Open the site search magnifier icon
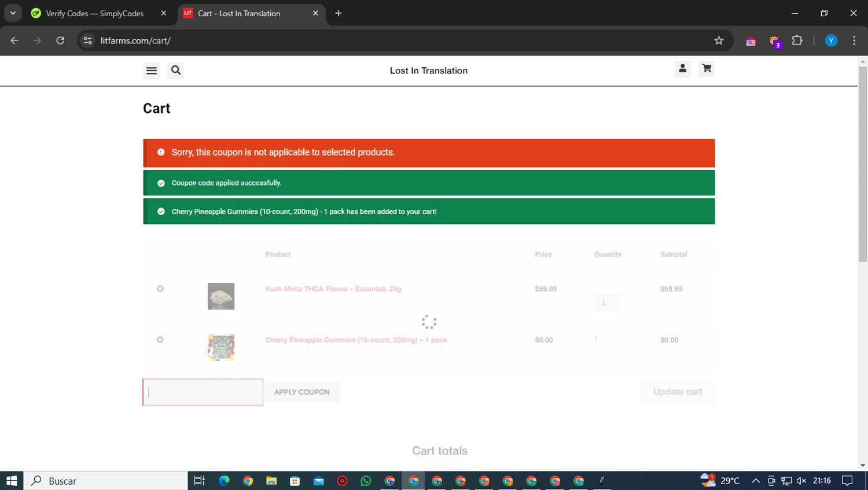 click(x=176, y=71)
